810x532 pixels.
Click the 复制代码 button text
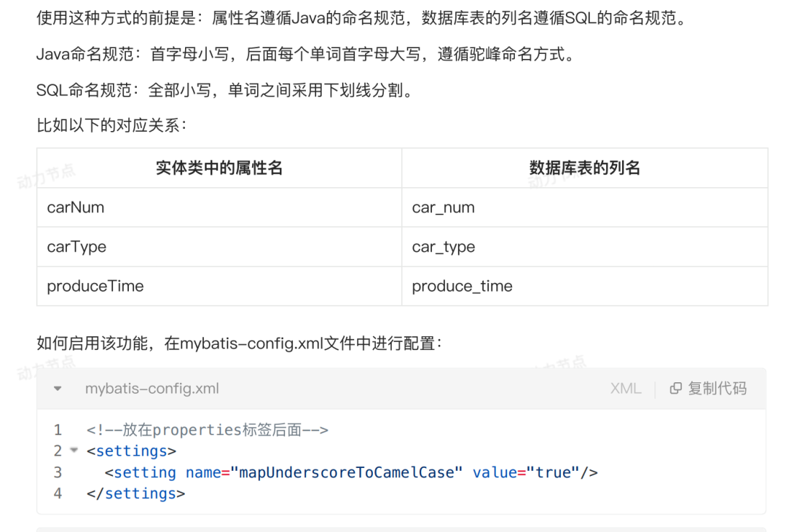pyautogui.click(x=717, y=389)
